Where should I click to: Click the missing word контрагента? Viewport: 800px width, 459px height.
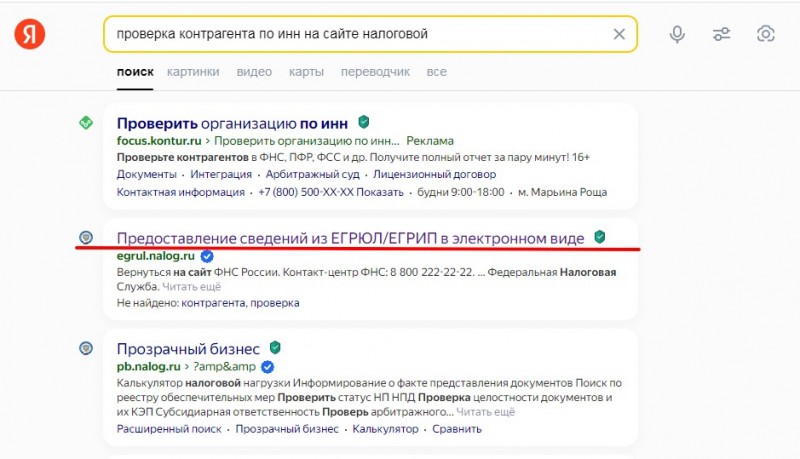213,303
